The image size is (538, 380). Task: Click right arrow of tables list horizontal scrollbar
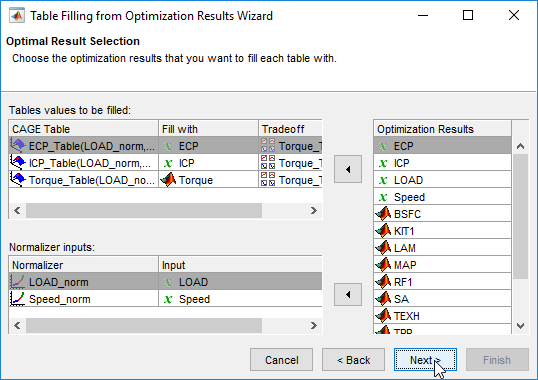click(314, 210)
